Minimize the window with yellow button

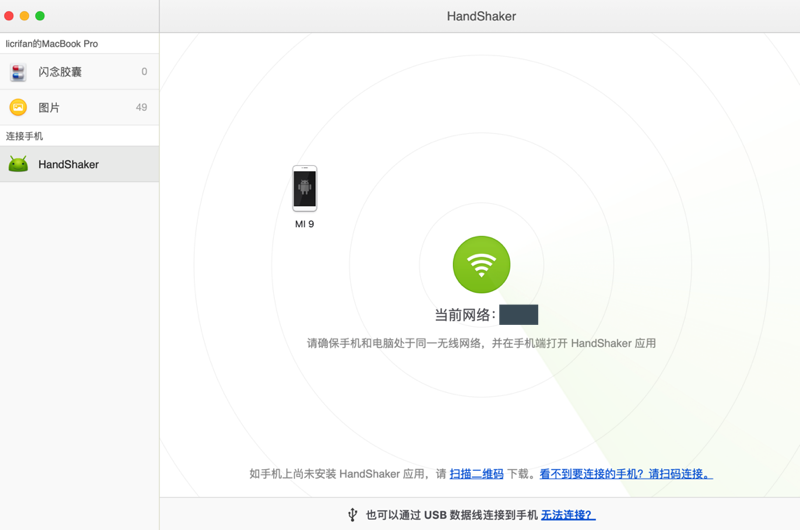(24, 16)
